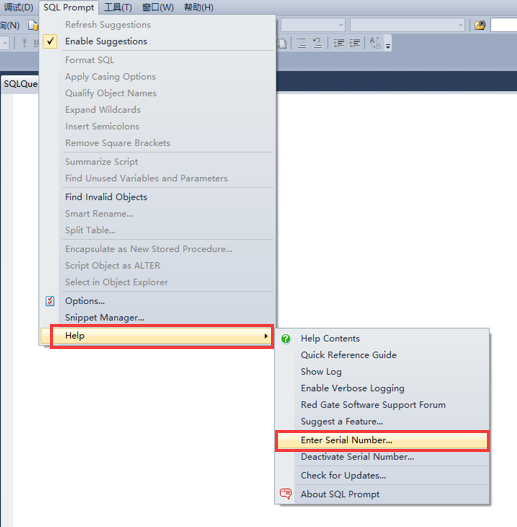Viewport: 517px width, 527px height.
Task: Switch to the SQLQuery document tab
Action: click(20, 84)
